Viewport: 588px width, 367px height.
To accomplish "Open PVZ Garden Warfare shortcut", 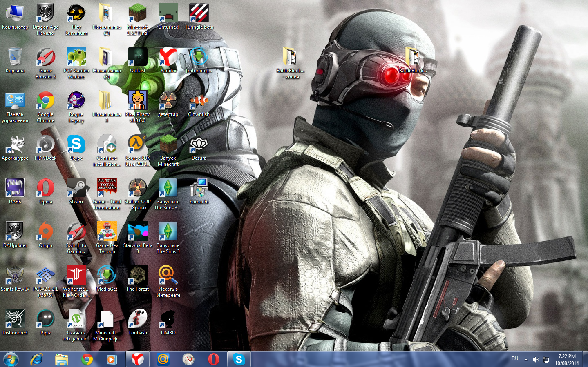I will 76,62.
